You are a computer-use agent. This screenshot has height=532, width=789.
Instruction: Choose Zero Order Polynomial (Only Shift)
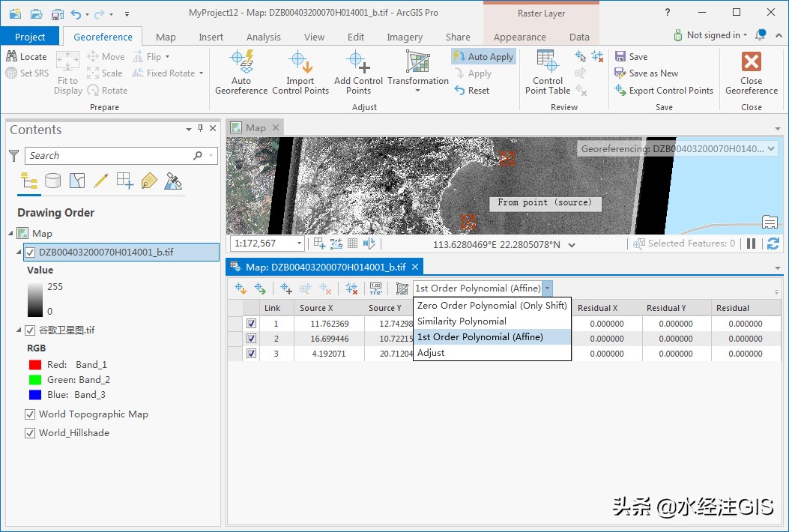click(x=492, y=306)
